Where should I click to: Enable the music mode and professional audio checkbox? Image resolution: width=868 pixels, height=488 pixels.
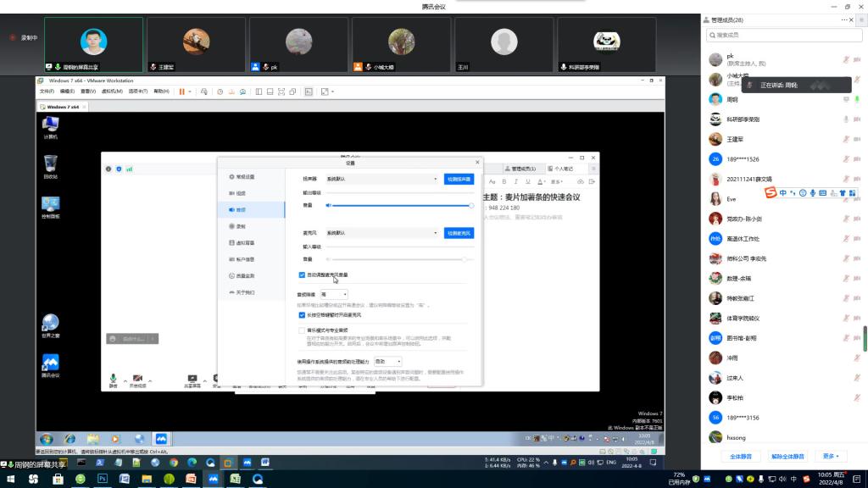[x=302, y=330]
